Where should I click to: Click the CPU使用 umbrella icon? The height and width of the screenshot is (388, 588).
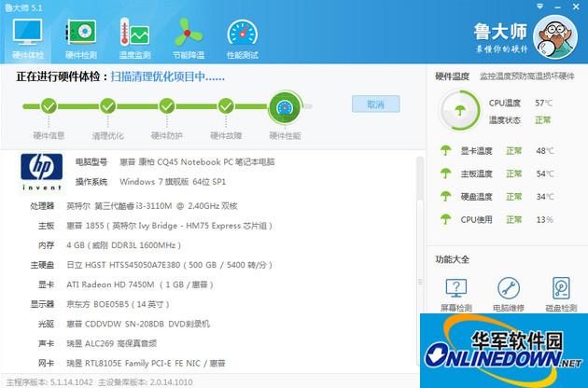[x=445, y=219]
